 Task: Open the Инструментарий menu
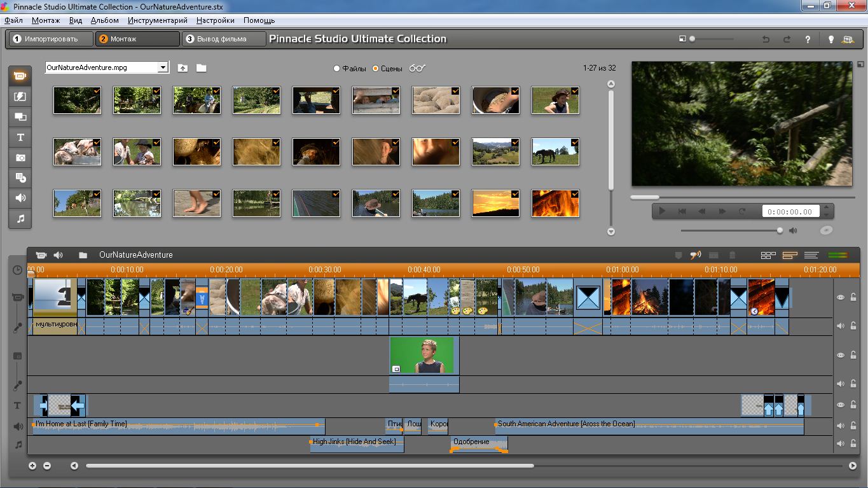(x=158, y=20)
